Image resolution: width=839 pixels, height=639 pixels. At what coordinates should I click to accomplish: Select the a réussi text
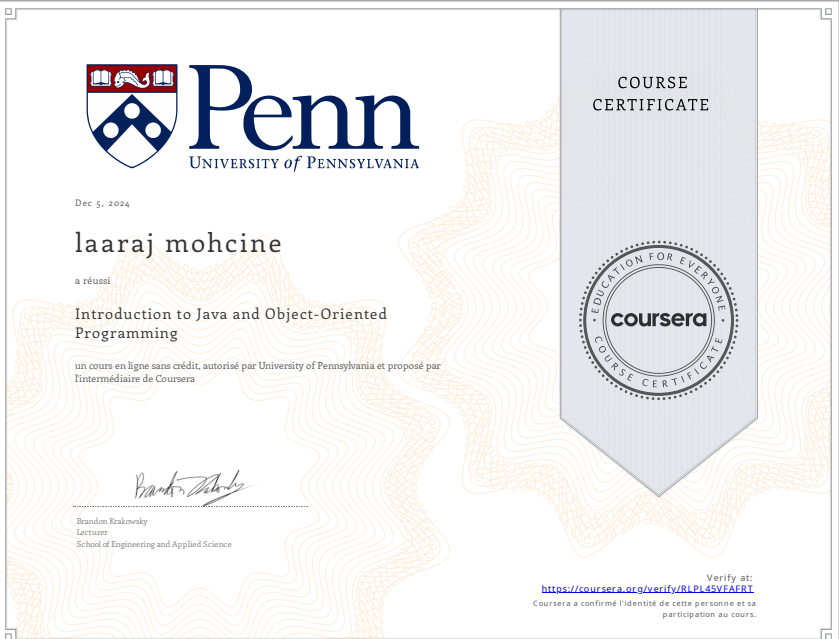point(93,280)
